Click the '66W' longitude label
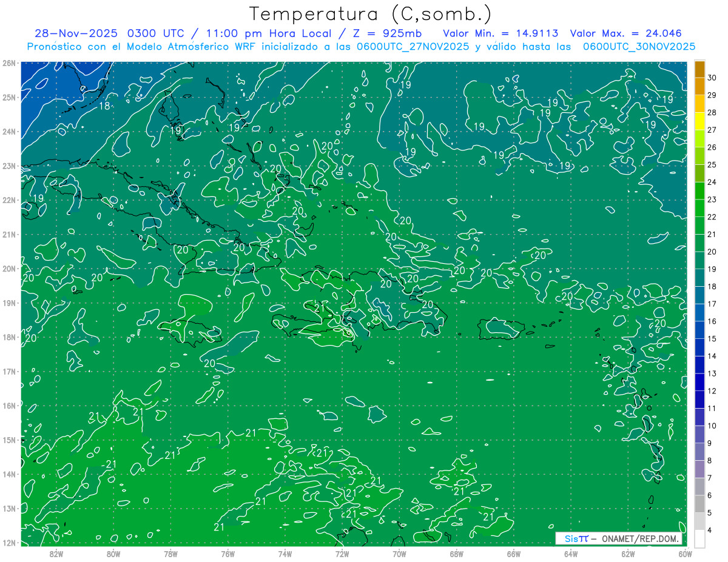This screenshot has height=562, width=728. (514, 554)
